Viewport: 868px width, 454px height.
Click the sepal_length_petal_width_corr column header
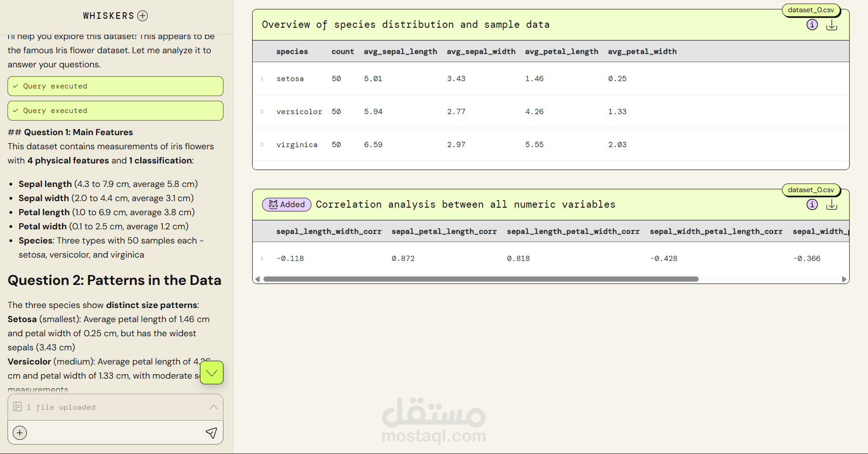pos(573,231)
